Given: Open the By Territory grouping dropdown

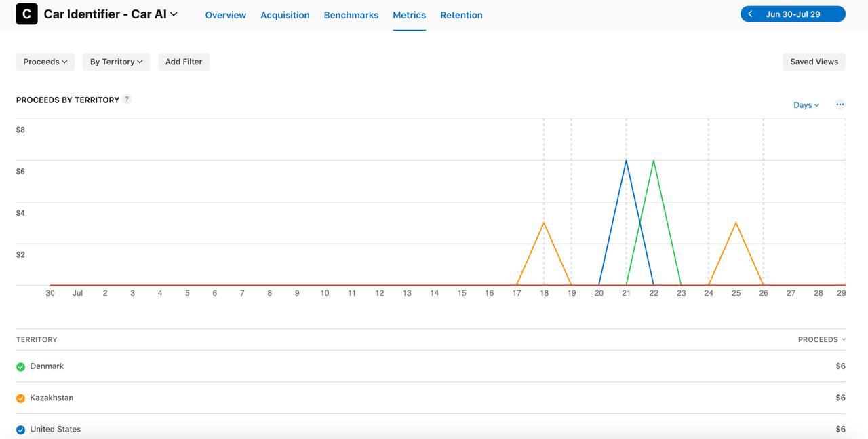Looking at the screenshot, I should pyautogui.click(x=115, y=60).
